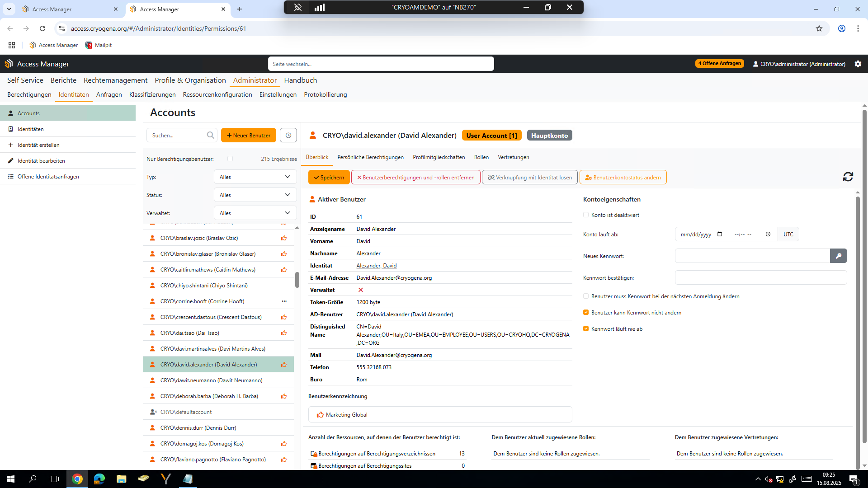The width and height of the screenshot is (868, 488).
Task: Click the Seite wechseln search field
Action: point(381,64)
